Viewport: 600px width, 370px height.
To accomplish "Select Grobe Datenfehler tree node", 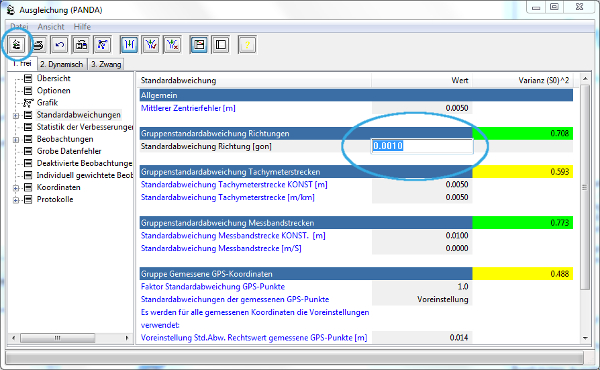I will 69,151.
